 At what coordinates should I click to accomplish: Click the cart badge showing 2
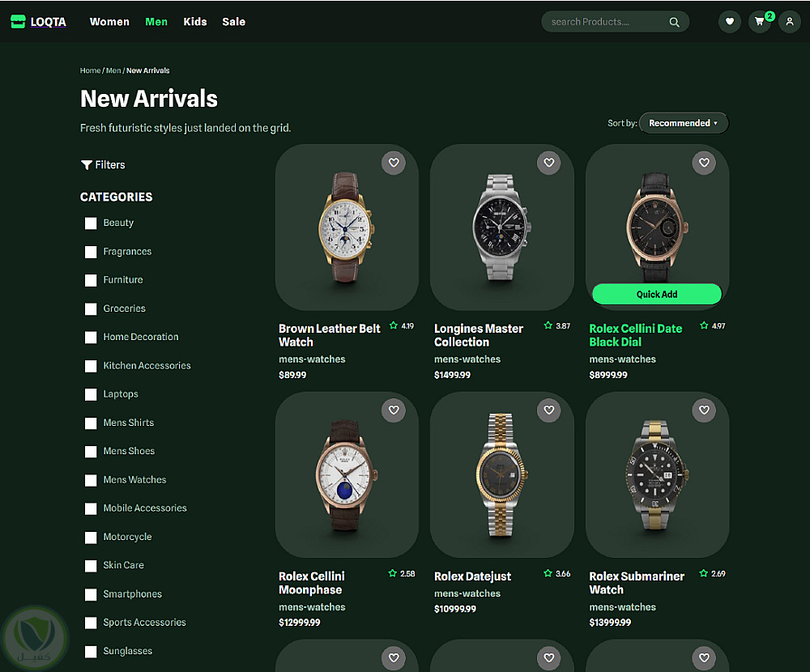tap(769, 16)
